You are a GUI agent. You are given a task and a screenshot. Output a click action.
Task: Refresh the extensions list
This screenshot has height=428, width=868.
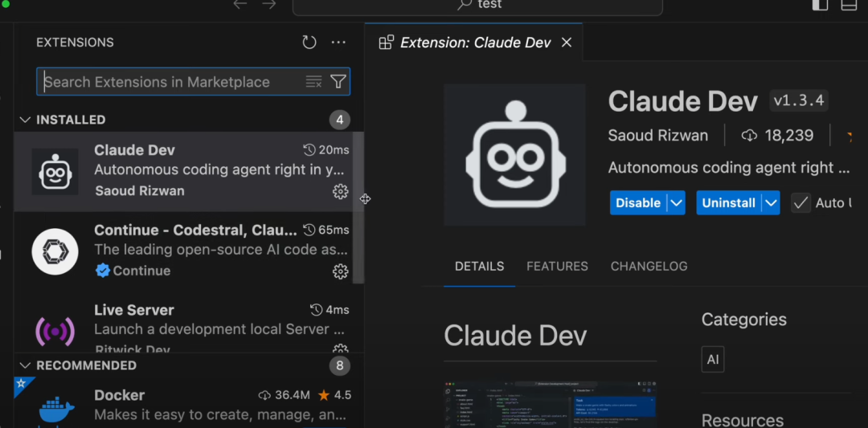[x=309, y=43]
